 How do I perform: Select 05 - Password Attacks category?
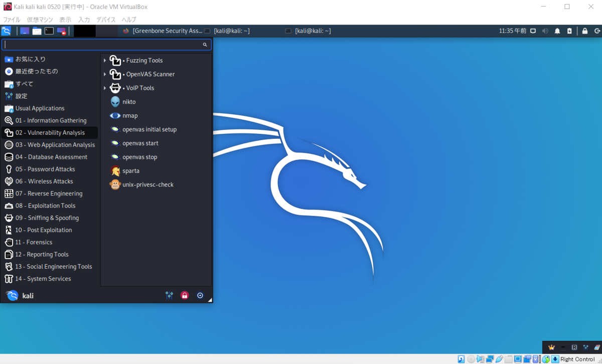[x=50, y=169]
